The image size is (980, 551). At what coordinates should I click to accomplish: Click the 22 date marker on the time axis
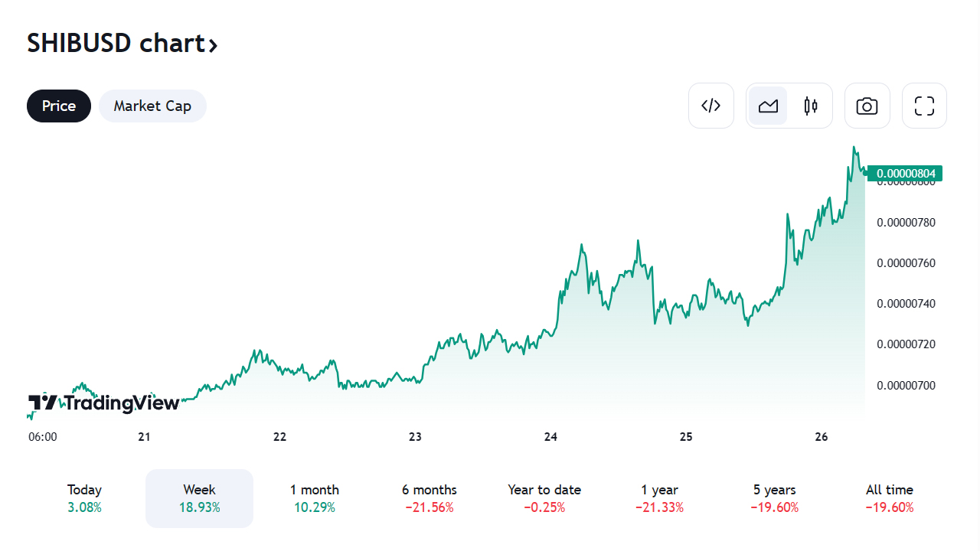279,437
